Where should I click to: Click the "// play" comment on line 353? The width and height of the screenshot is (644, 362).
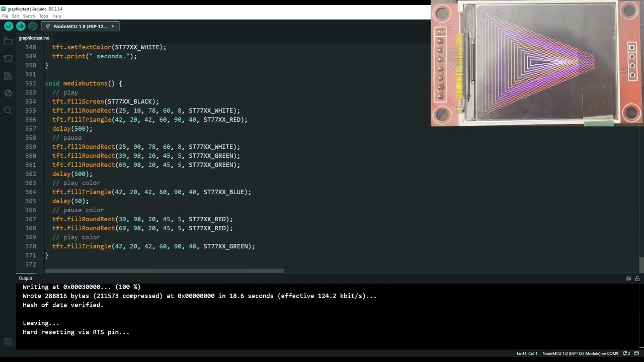[x=65, y=93]
